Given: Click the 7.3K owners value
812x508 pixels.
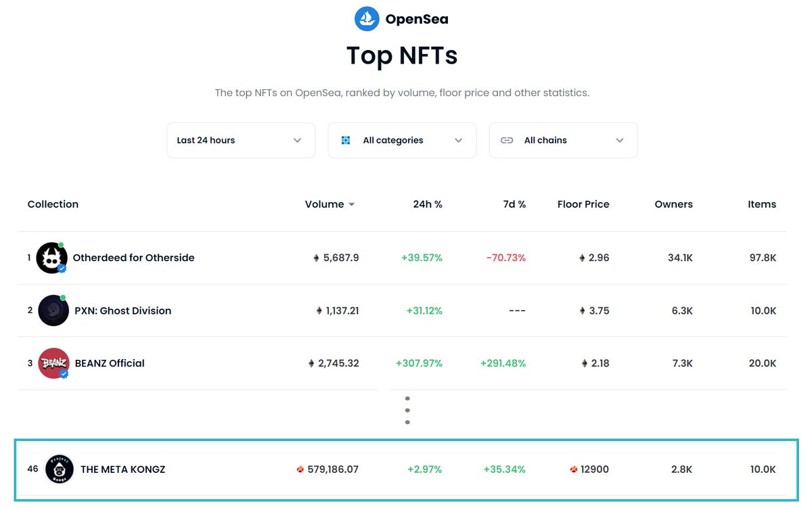Looking at the screenshot, I should coord(682,363).
